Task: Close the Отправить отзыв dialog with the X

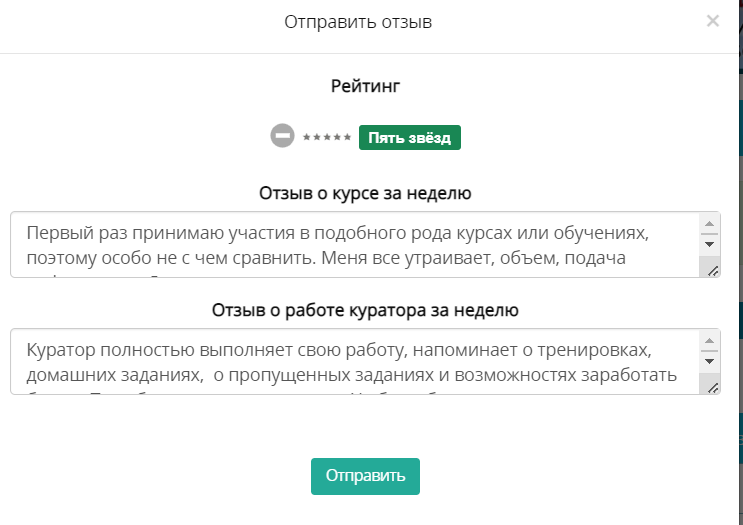Action: click(x=713, y=21)
